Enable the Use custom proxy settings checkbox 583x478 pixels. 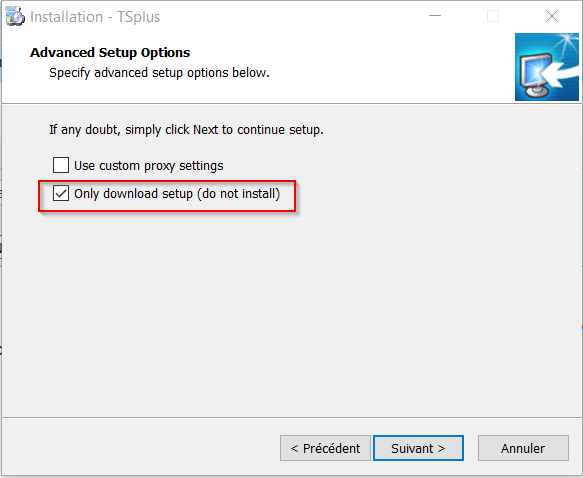[61, 165]
